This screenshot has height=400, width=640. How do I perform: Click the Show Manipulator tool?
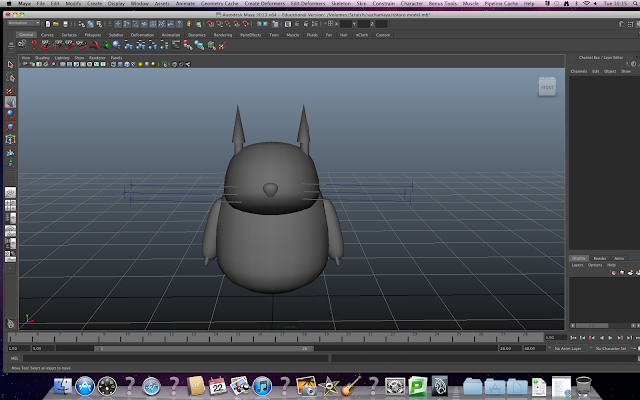[10, 164]
